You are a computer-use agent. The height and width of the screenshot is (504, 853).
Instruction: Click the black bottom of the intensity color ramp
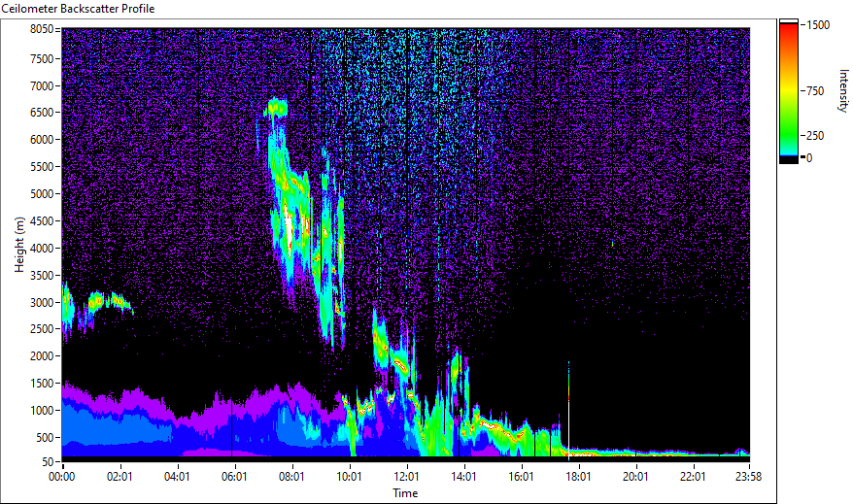tap(789, 160)
